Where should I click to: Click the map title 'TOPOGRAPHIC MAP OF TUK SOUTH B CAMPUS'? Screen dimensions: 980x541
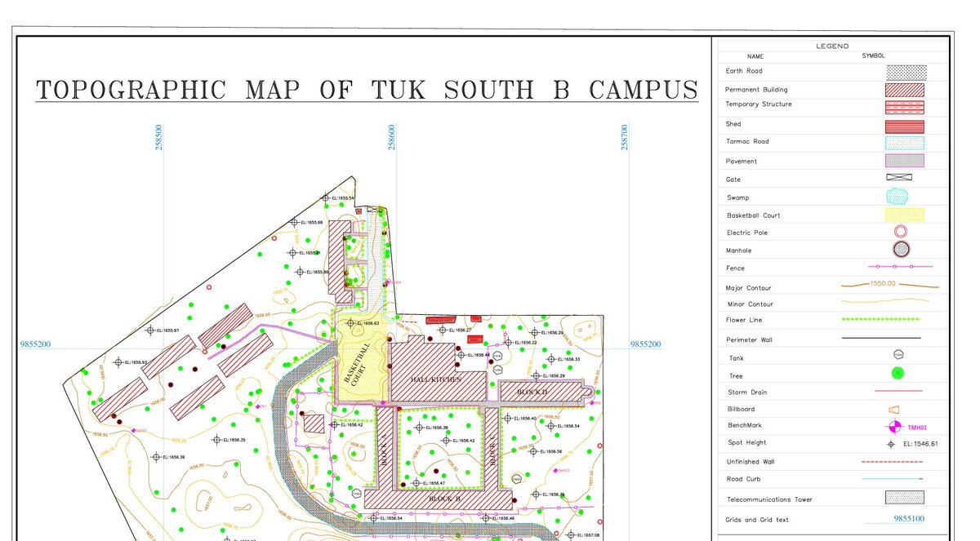point(367,89)
